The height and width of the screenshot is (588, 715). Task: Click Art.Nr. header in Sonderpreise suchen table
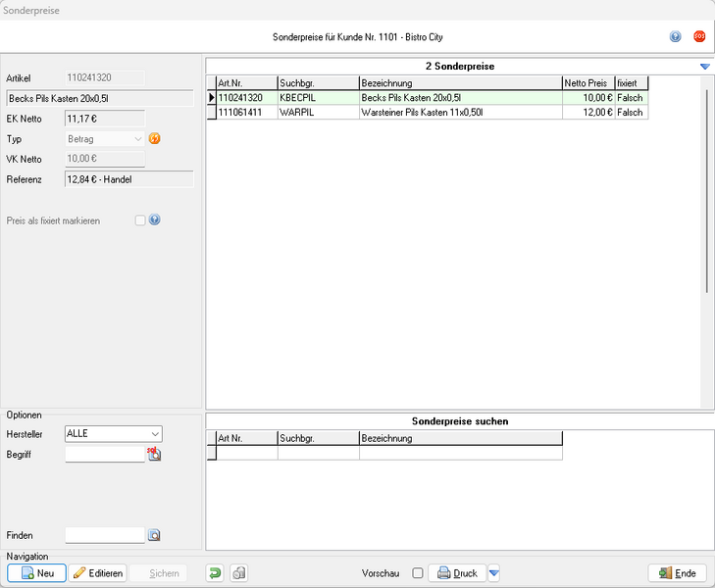point(247,439)
